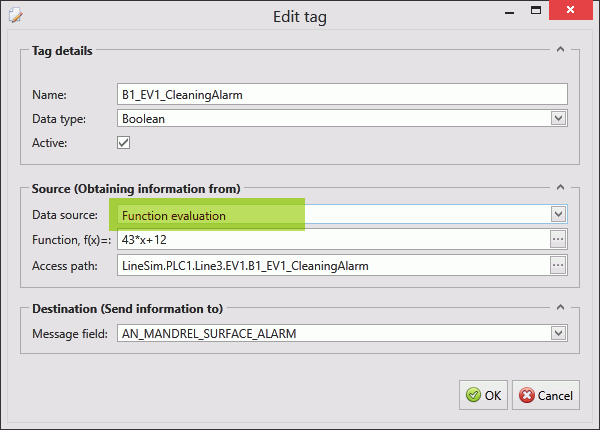
Task: Open the Message field dropdown arrow
Action: pyautogui.click(x=558, y=333)
